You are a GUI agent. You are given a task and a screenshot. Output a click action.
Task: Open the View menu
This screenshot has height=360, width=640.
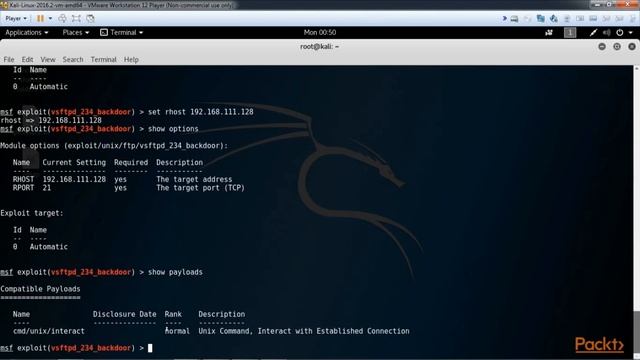(x=48, y=60)
